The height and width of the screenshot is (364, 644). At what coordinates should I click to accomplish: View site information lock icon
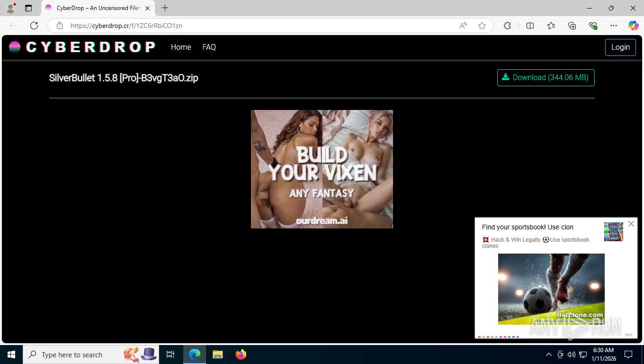[60, 26]
